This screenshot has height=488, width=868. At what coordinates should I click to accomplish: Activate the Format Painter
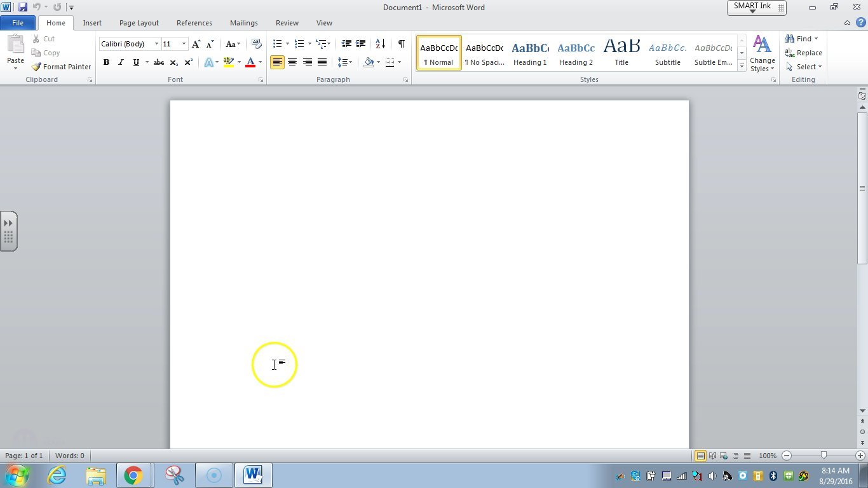point(61,66)
